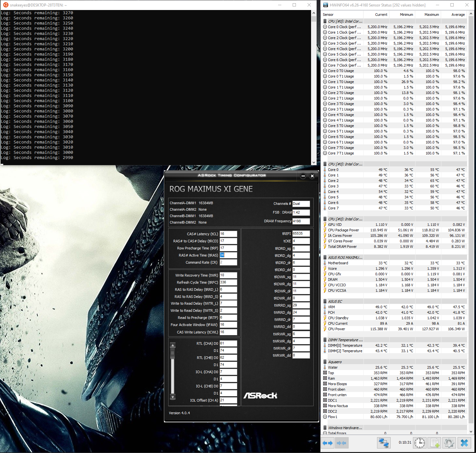Click the tREFI field showing 65535
Viewport: 476px width, 453px height.
[x=301, y=233]
